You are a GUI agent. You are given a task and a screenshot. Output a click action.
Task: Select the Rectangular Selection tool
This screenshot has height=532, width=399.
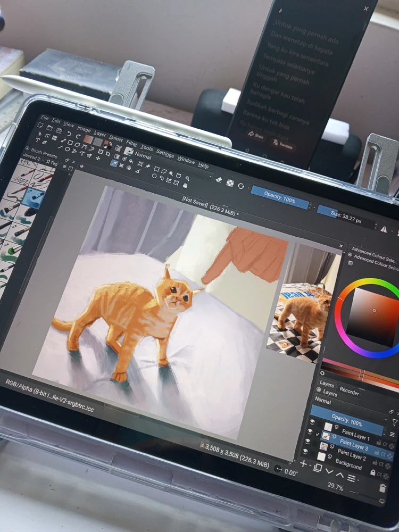pos(156,169)
